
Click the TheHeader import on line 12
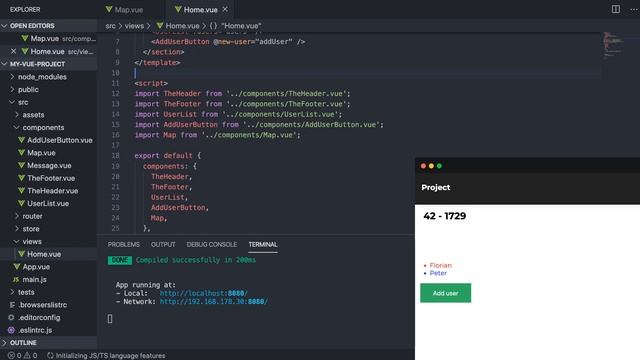click(242, 93)
